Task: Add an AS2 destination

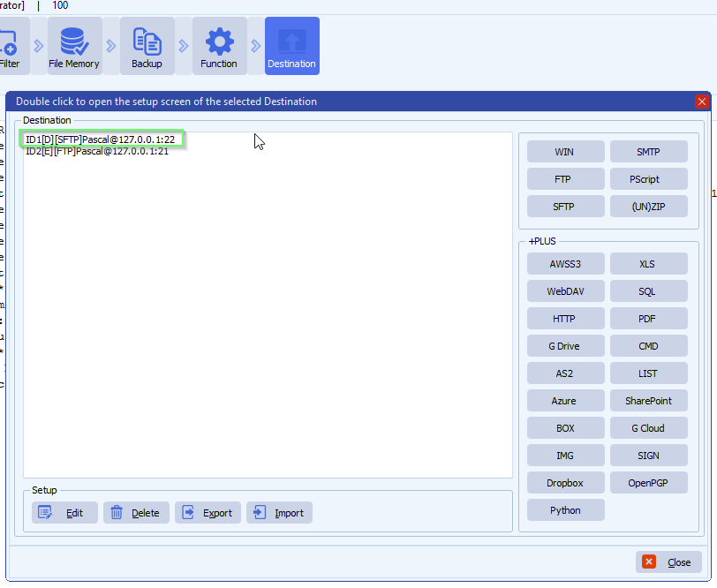Action: [566, 373]
